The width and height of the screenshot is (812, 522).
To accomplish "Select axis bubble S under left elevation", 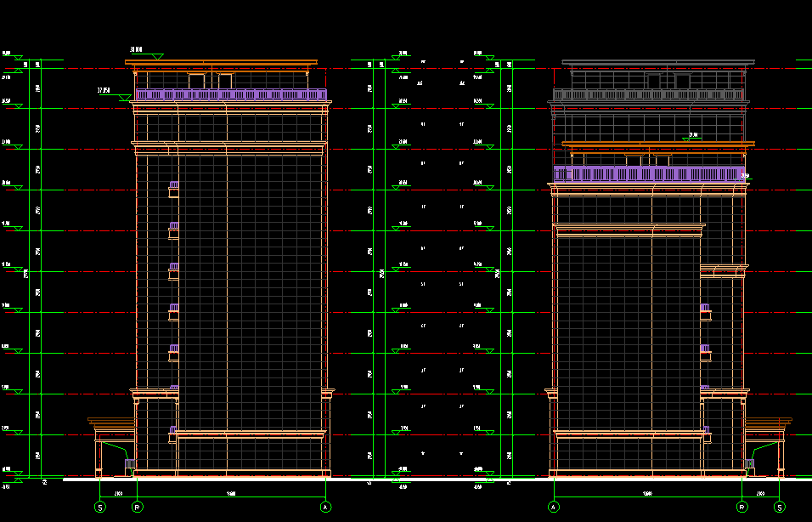I will coord(100,507).
